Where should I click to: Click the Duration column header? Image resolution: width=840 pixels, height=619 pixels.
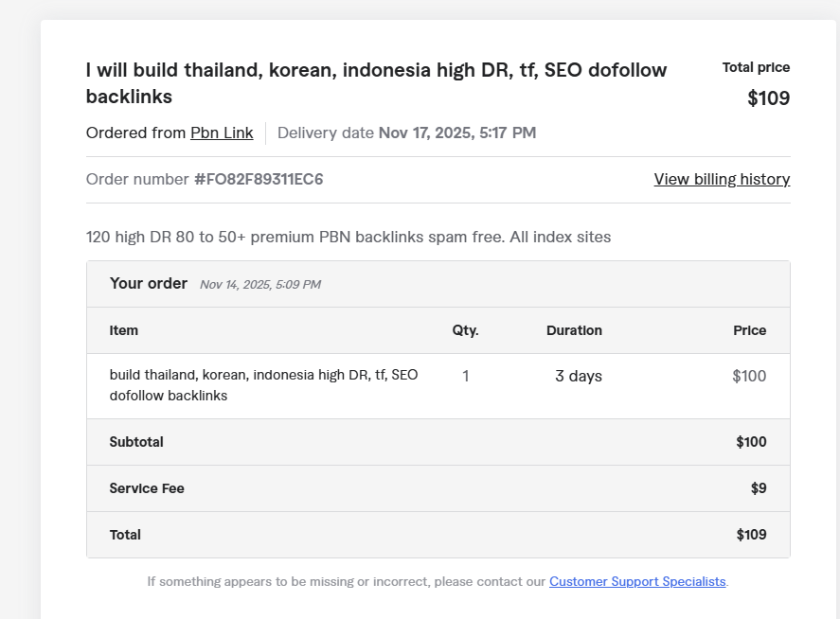coord(574,330)
